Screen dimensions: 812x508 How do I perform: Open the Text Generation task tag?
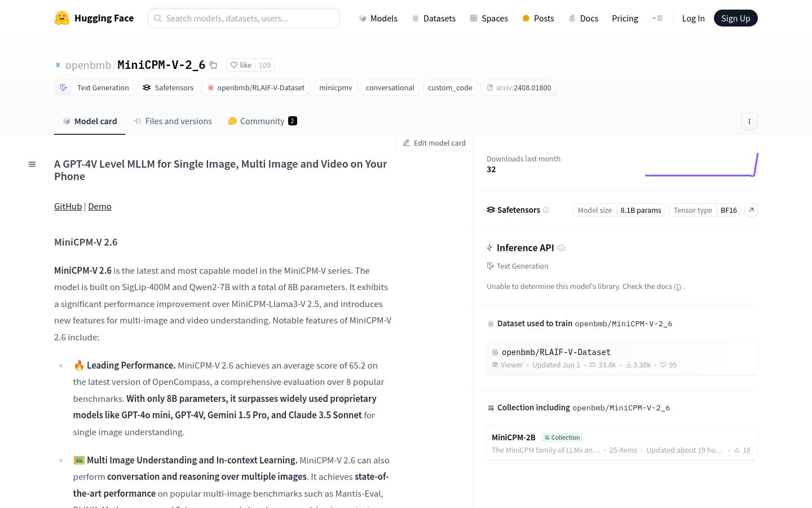(x=94, y=87)
